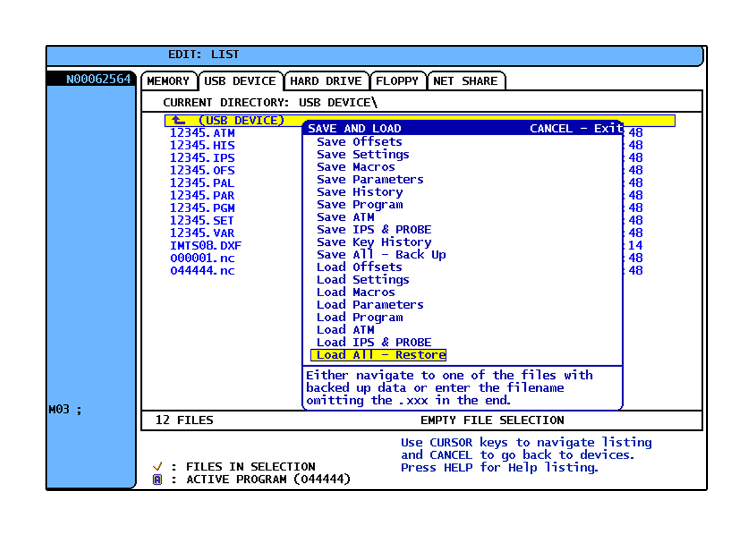Choose Load Settings menu entry
Image resolution: width=747 pixels, height=560 pixels.
[x=363, y=280]
